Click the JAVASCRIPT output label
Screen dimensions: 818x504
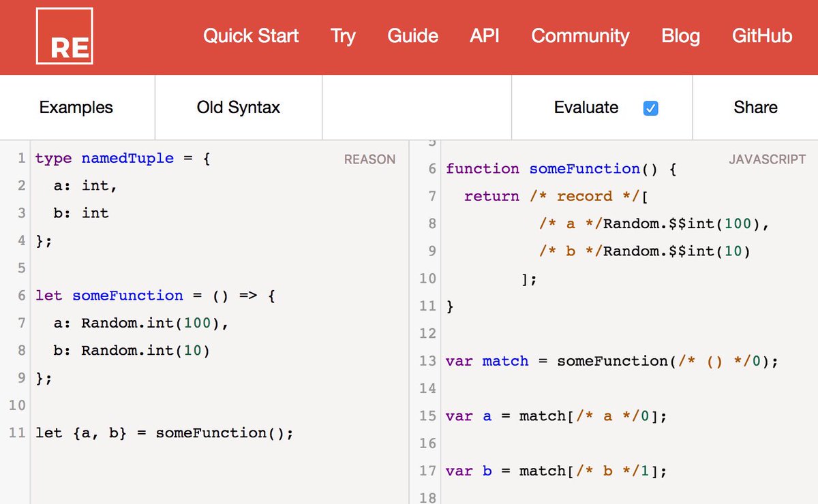(767, 159)
